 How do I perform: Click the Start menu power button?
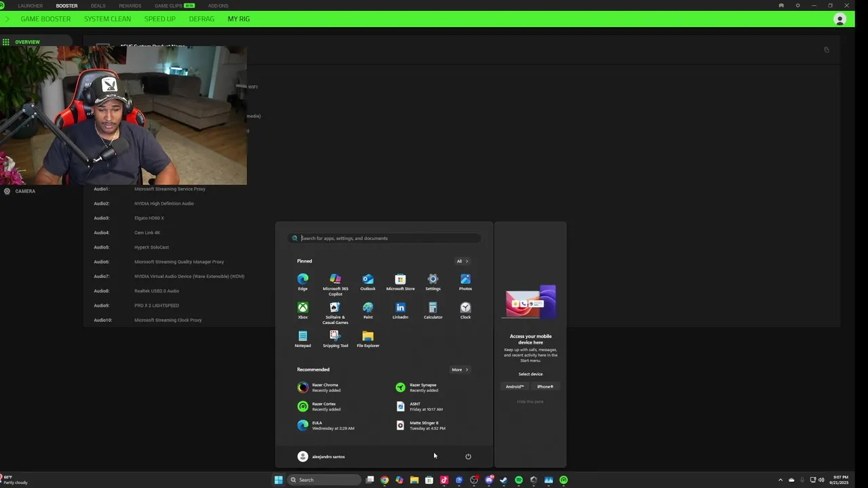(468, 456)
